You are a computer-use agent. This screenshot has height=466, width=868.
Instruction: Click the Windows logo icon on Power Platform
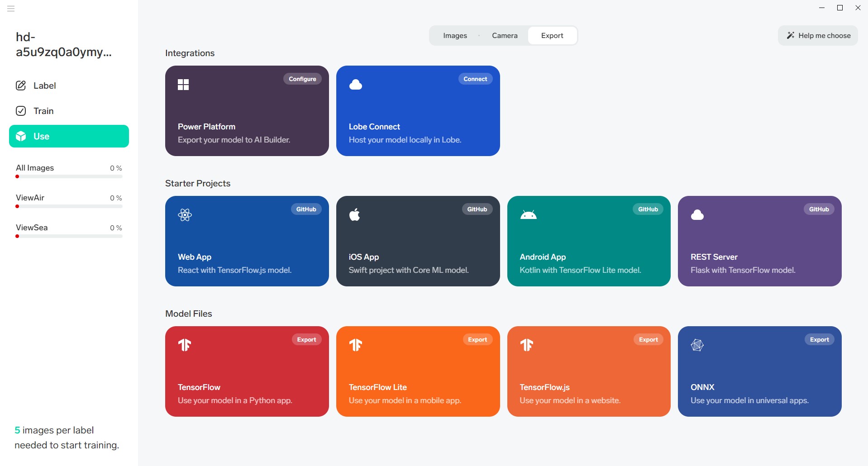click(183, 85)
